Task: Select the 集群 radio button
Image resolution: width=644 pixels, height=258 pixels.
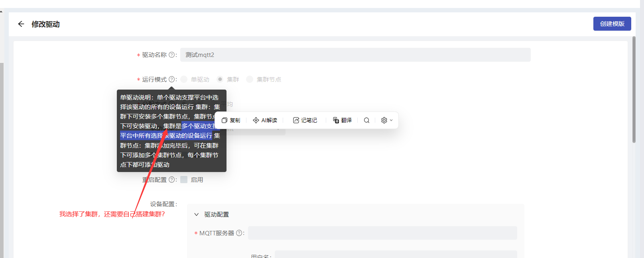Action: click(x=220, y=79)
